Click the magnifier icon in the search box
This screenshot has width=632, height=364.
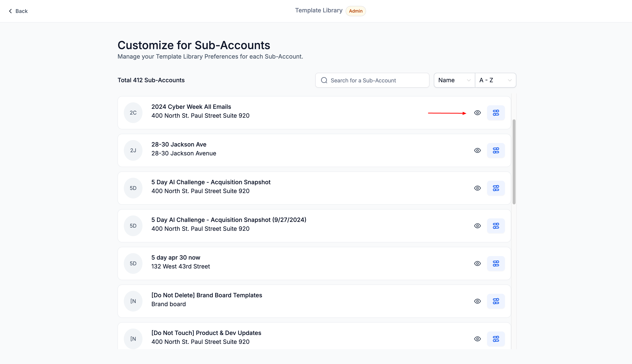click(x=324, y=80)
